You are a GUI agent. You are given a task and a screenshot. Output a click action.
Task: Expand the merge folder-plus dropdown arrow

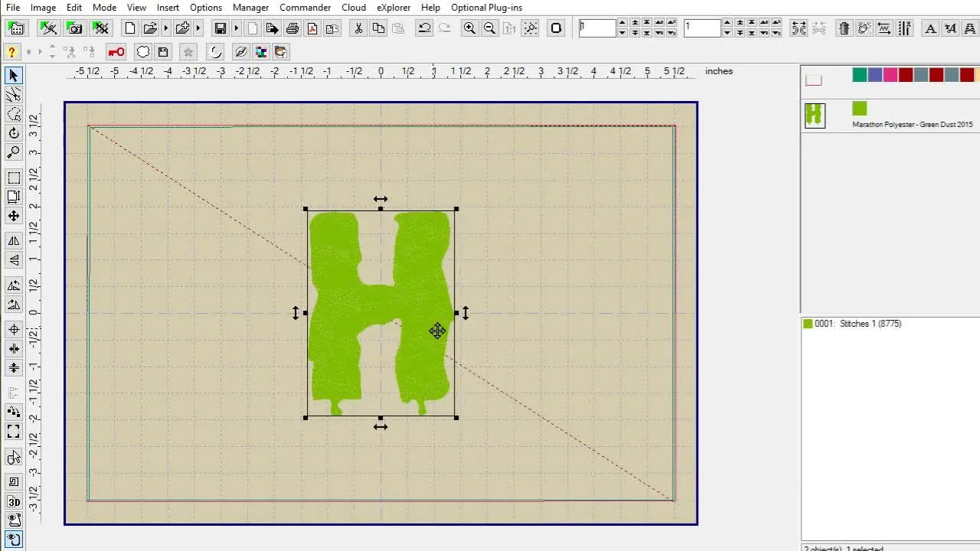198,28
